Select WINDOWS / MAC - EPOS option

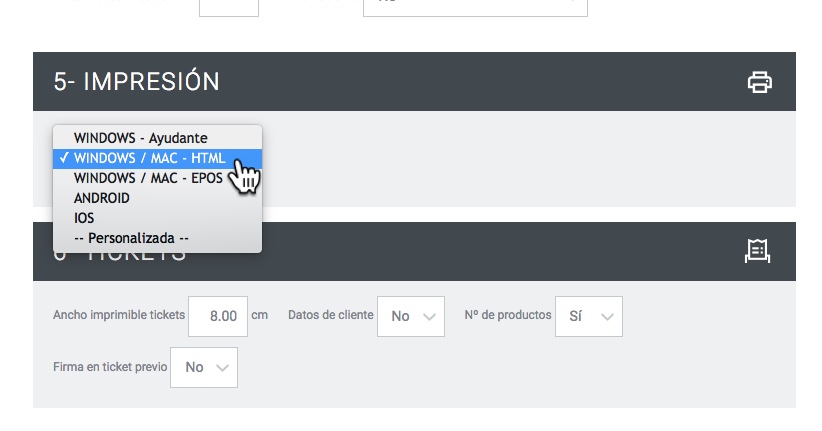pos(157,178)
